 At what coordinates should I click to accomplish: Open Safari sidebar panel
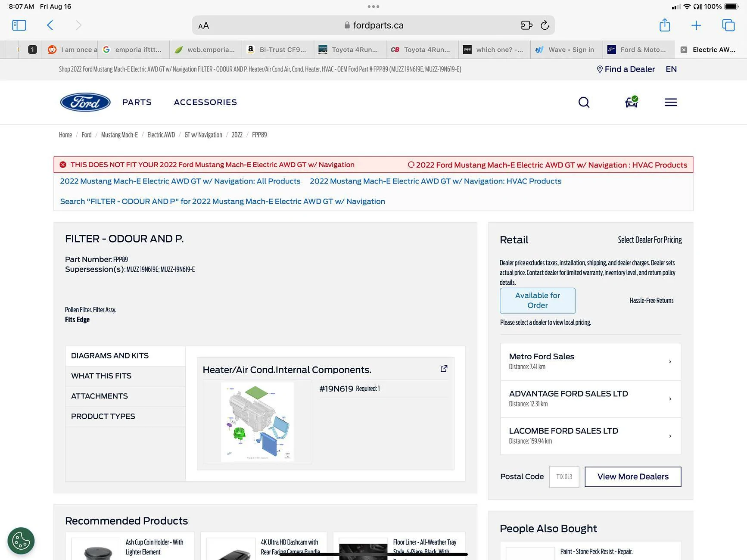coord(19,25)
